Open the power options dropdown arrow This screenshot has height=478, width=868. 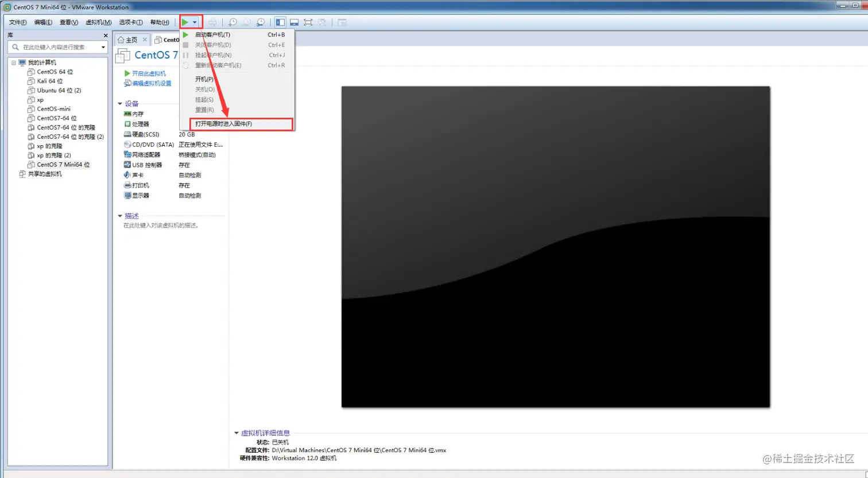[x=195, y=22]
